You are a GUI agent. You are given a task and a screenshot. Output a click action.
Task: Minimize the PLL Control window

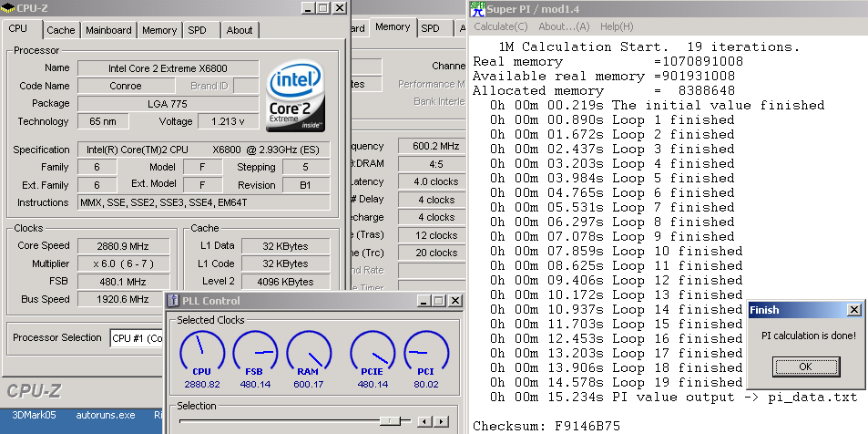coord(424,301)
